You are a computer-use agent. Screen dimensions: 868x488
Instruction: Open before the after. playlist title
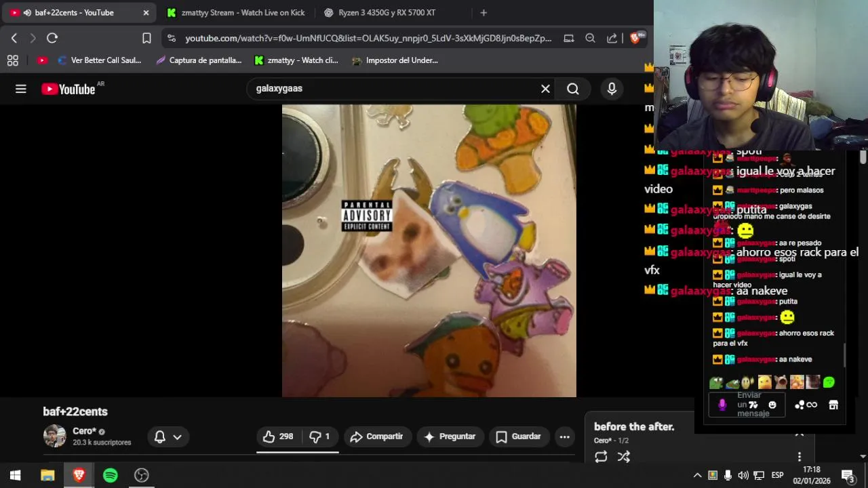[634, 426]
